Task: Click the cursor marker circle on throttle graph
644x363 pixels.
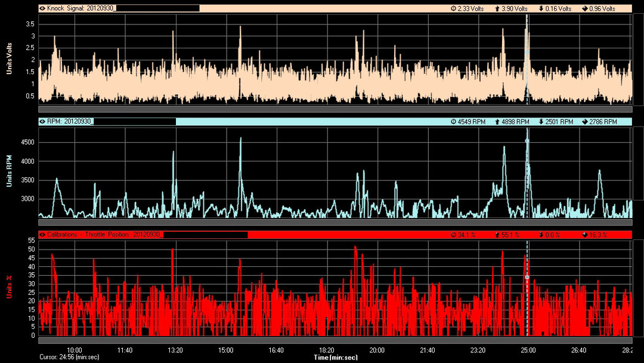Action: tap(527, 278)
